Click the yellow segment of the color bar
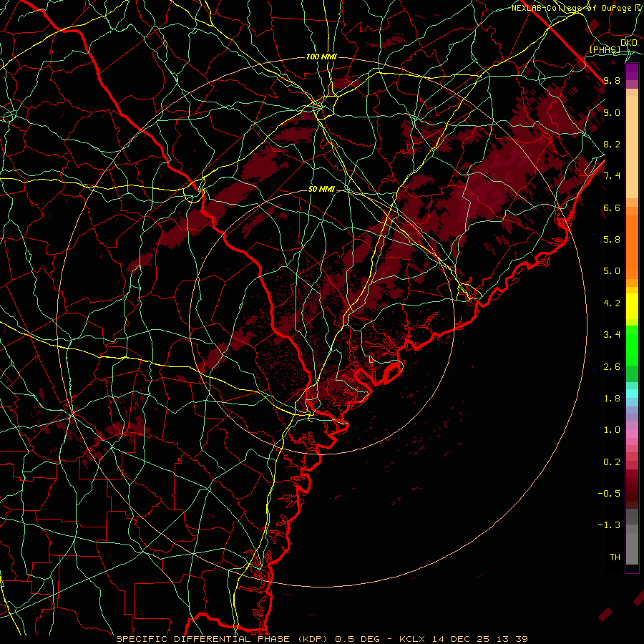 tap(632, 306)
